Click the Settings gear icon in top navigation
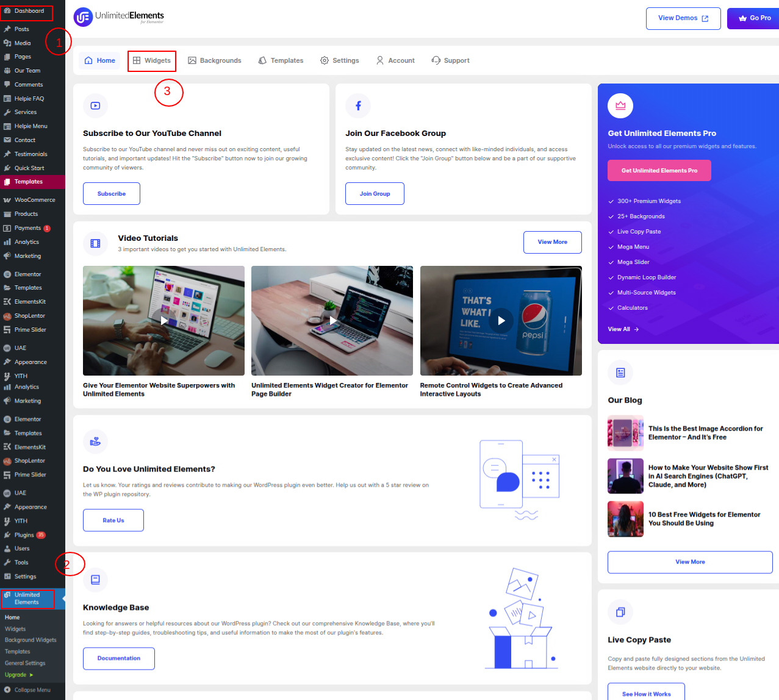779x700 pixels. pyautogui.click(x=325, y=60)
